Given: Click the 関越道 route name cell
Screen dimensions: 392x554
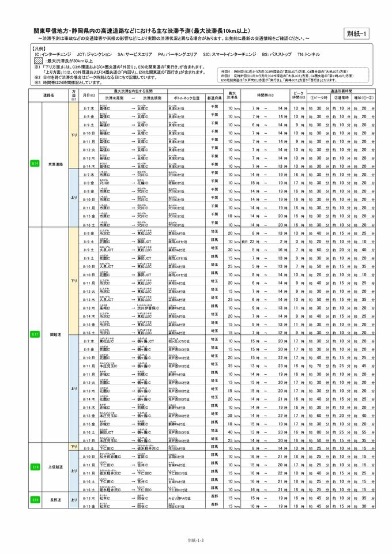Looking at the screenshot, I should 55,334.
